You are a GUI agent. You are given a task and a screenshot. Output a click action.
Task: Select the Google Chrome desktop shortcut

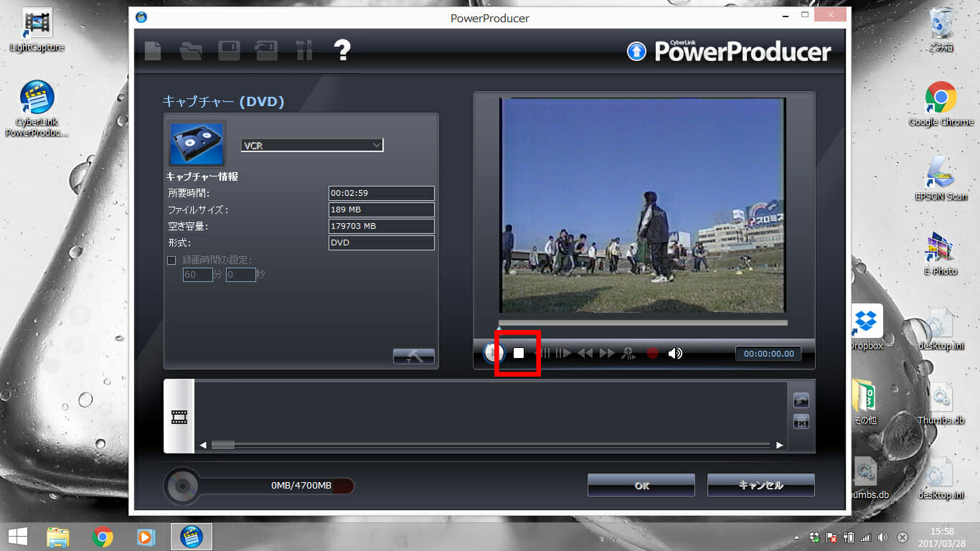(941, 105)
